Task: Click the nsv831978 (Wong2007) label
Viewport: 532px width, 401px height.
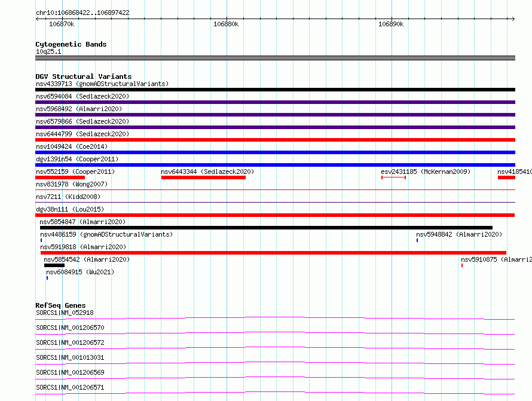Action: coord(72,184)
